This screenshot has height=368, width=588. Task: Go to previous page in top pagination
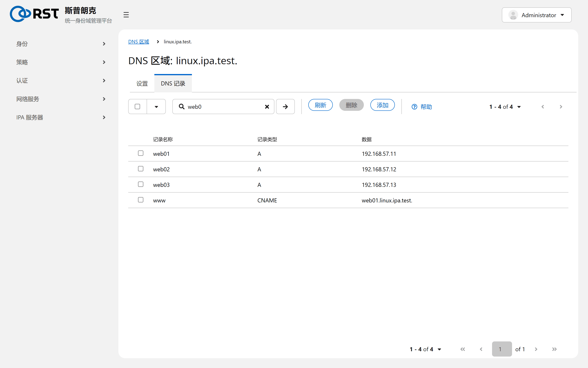542,107
